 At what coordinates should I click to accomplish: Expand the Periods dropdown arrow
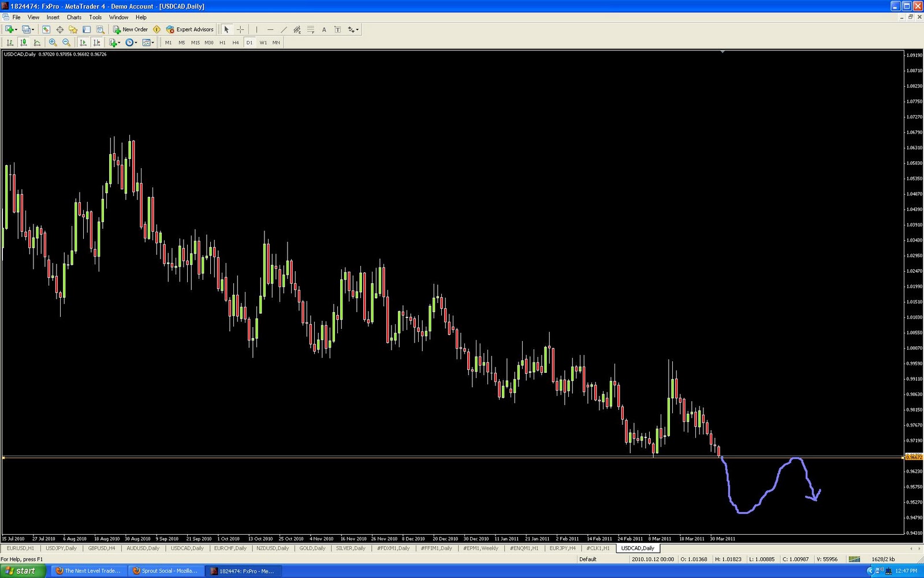tap(136, 42)
